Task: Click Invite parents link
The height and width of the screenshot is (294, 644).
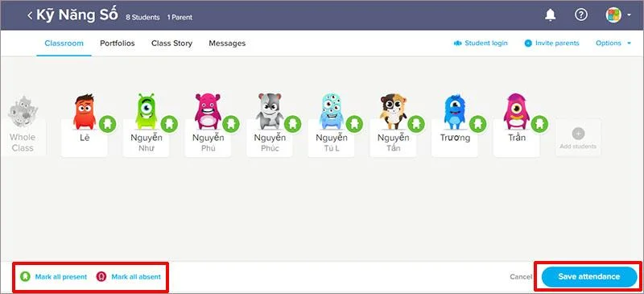Action: [x=551, y=43]
